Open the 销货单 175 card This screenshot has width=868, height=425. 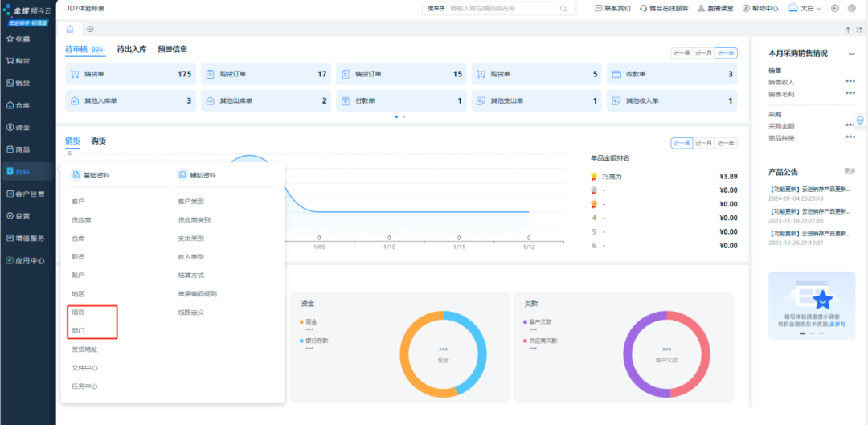click(131, 74)
